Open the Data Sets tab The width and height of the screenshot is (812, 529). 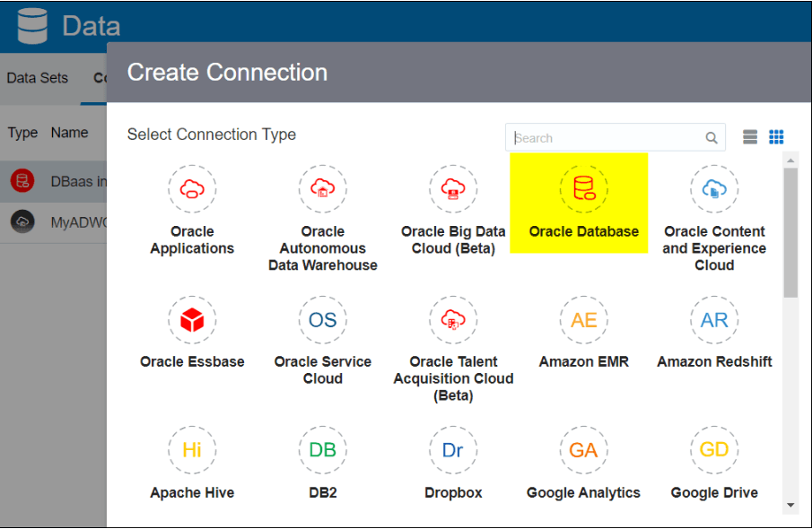pos(38,78)
